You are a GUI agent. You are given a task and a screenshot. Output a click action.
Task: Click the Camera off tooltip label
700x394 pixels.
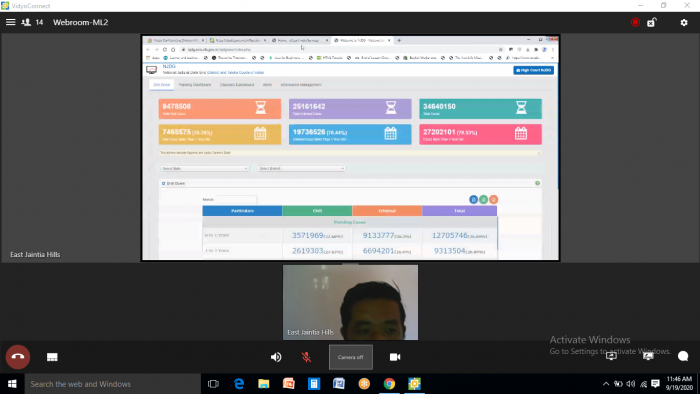coord(350,357)
